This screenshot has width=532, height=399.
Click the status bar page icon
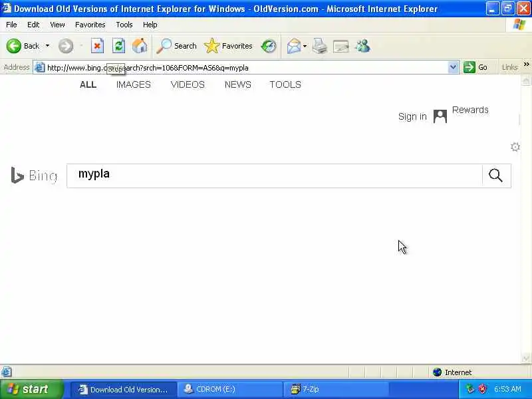click(x=7, y=372)
